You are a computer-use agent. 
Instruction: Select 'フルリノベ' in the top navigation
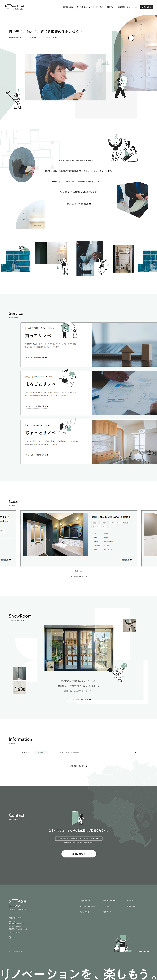click(100, 7)
